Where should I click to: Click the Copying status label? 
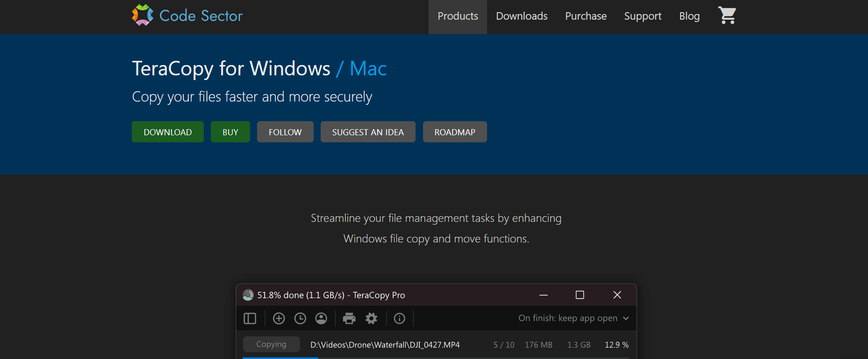point(271,344)
